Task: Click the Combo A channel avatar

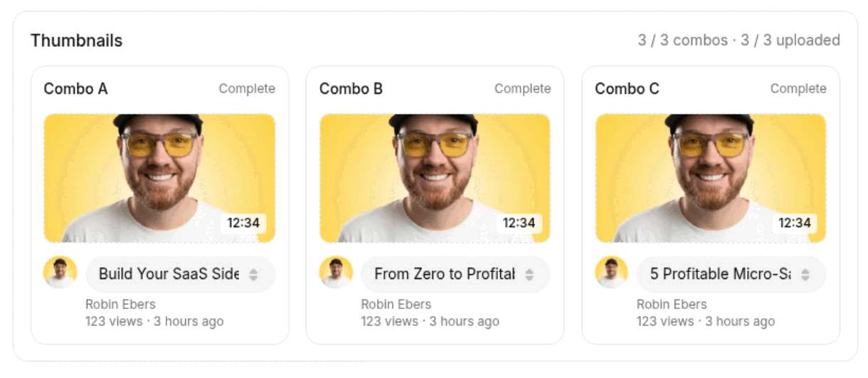Action: tap(60, 273)
